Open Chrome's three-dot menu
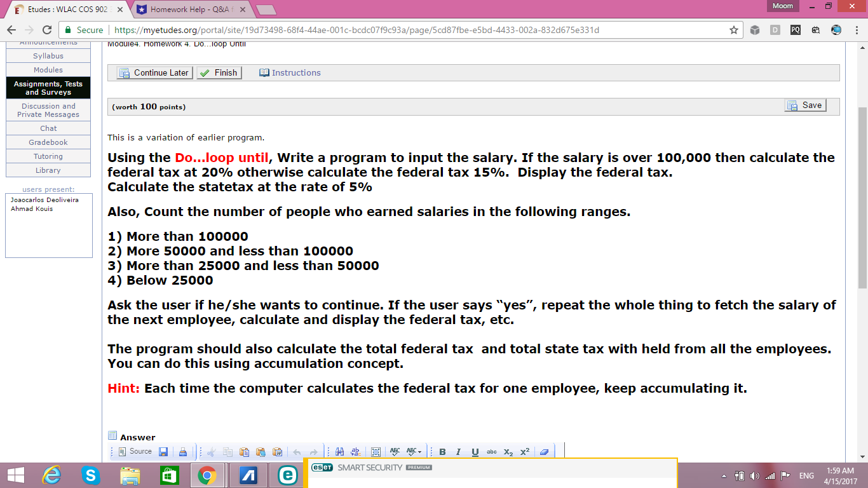868x488 pixels. tap(855, 30)
